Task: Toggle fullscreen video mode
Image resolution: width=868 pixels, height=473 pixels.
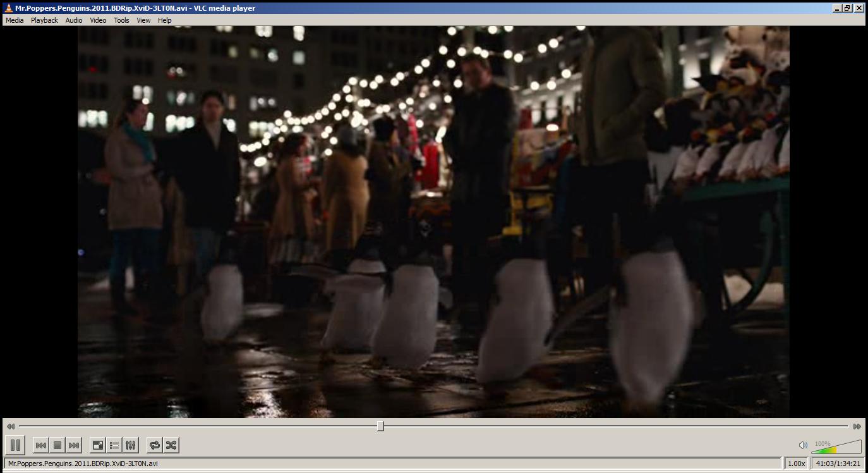Action: coord(97,445)
